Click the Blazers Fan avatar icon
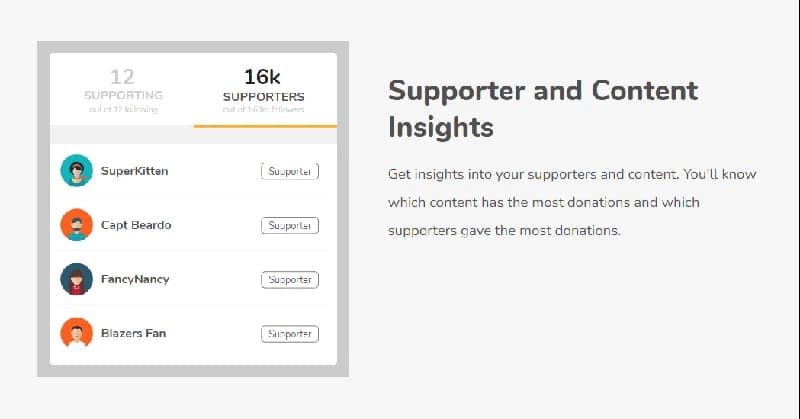 (76, 333)
